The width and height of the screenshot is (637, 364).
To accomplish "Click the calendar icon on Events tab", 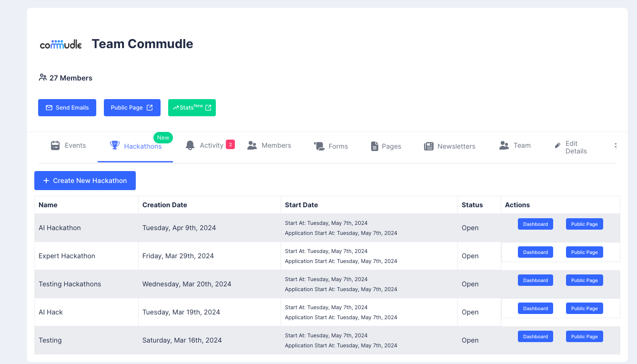I will [55, 145].
